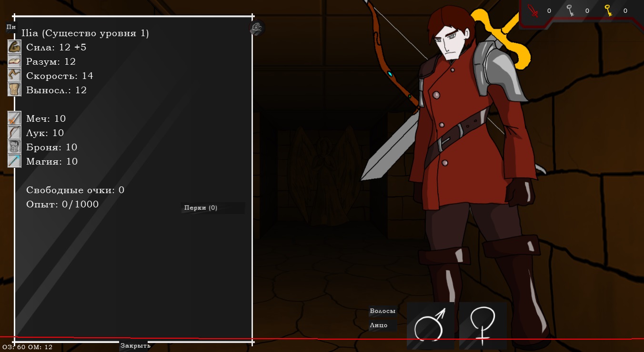Click the gold key counter icon
The width and height of the screenshot is (644, 352).
[x=608, y=10]
